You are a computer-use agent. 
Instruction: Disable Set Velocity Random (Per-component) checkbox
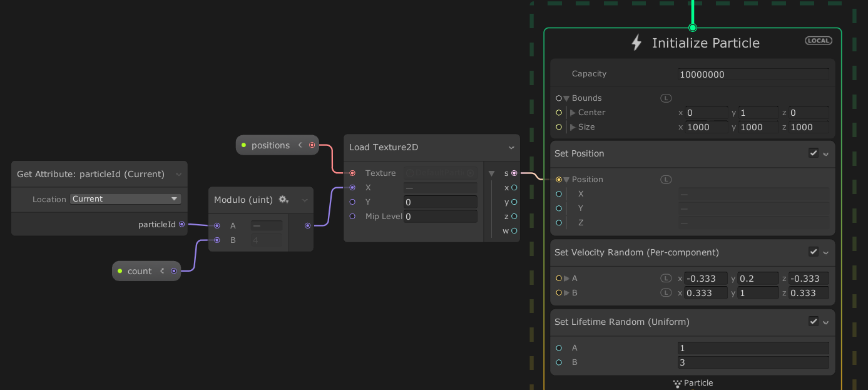click(x=813, y=252)
